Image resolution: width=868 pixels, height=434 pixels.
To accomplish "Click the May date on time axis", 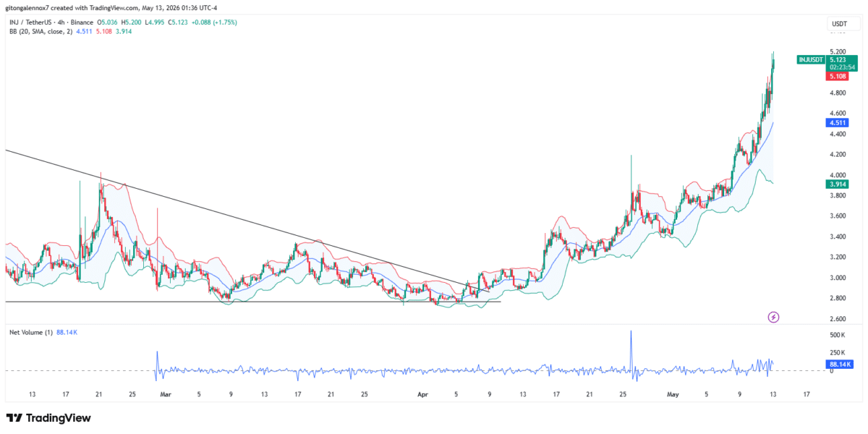I will click(x=673, y=395).
